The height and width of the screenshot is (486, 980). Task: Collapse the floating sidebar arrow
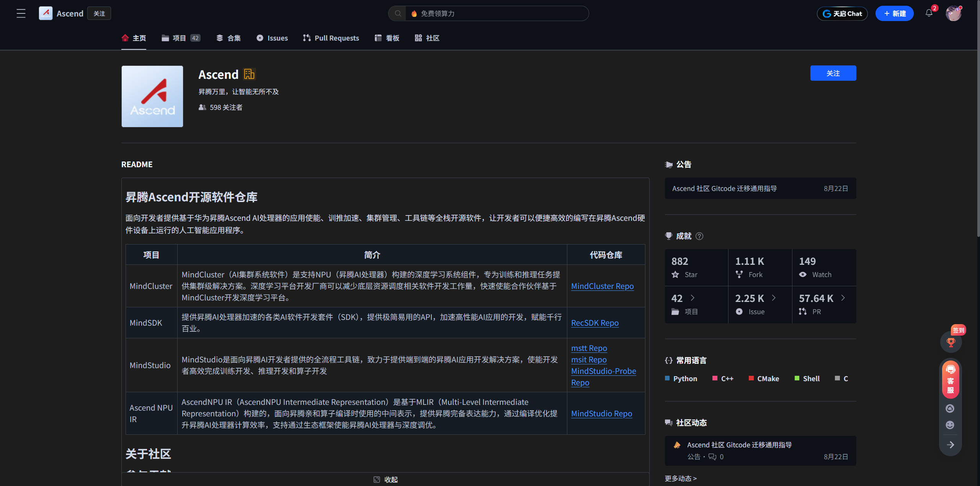point(951,445)
